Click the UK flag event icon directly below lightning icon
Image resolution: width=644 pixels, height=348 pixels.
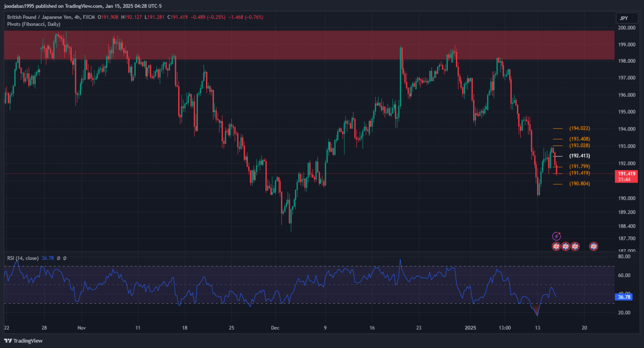point(556,246)
